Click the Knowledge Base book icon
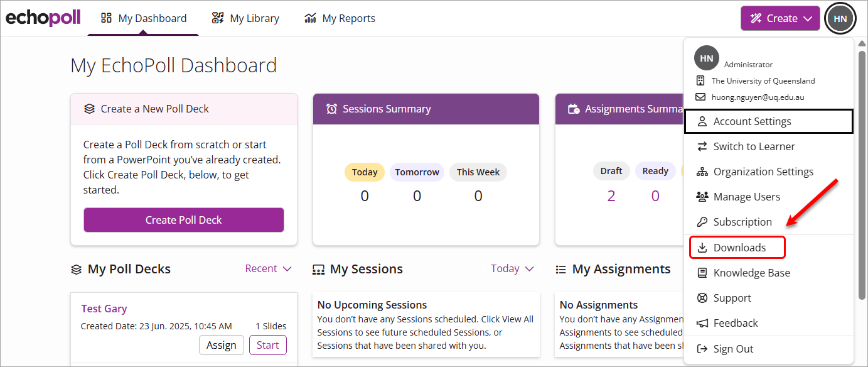This screenshot has height=367, width=868. [x=702, y=273]
